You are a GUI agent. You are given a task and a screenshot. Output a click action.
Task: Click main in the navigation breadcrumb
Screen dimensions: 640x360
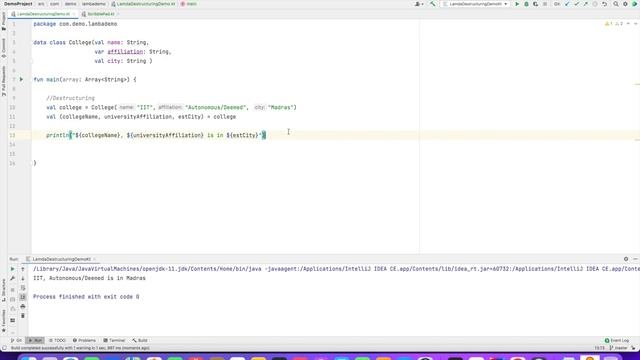[x=189, y=4]
